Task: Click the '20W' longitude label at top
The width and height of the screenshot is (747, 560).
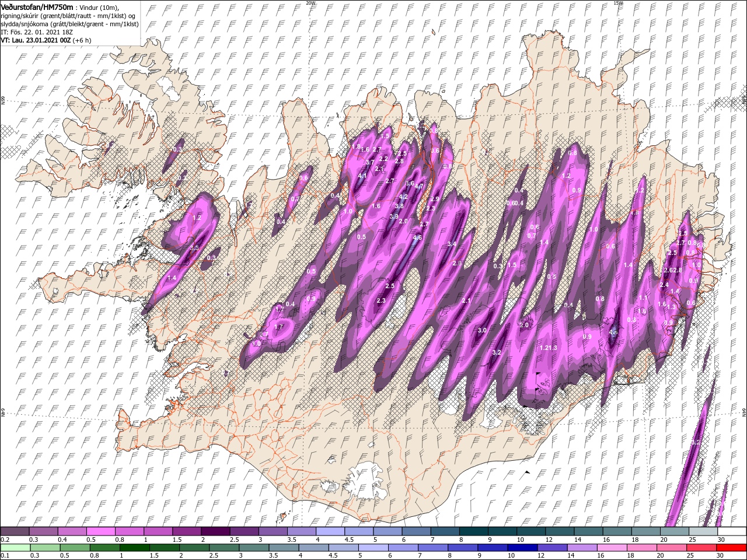Action: click(x=310, y=3)
